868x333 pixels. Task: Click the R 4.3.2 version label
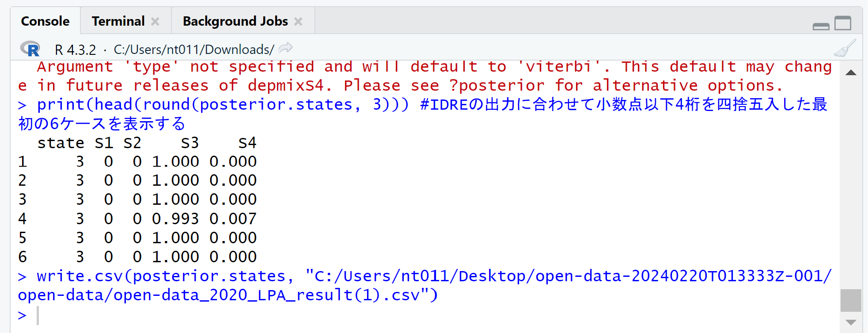click(x=75, y=50)
